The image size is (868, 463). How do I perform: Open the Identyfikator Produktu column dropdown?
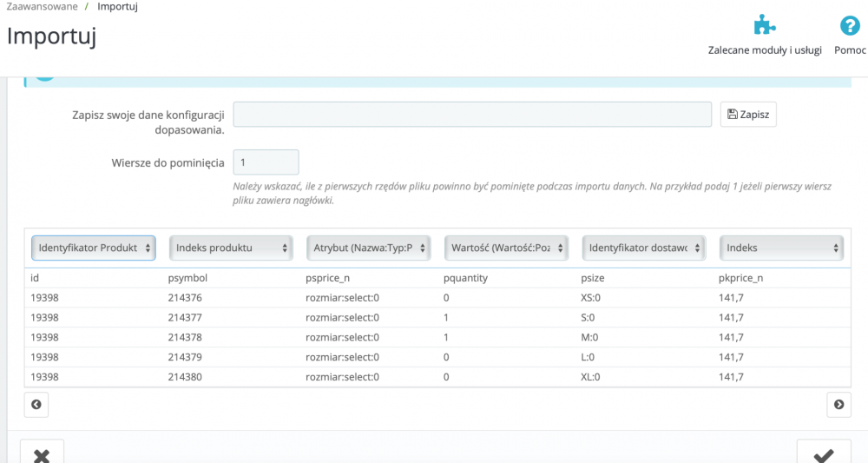point(94,248)
